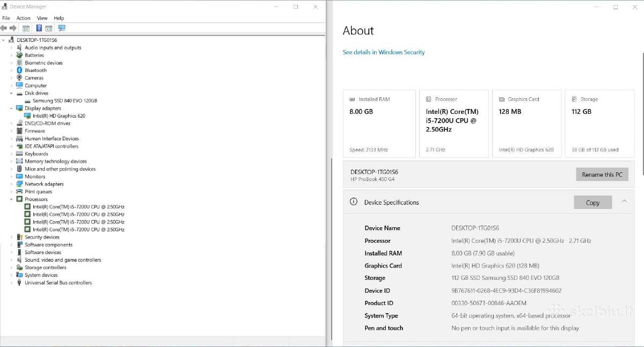Select Human Interface Devices label

point(52,139)
